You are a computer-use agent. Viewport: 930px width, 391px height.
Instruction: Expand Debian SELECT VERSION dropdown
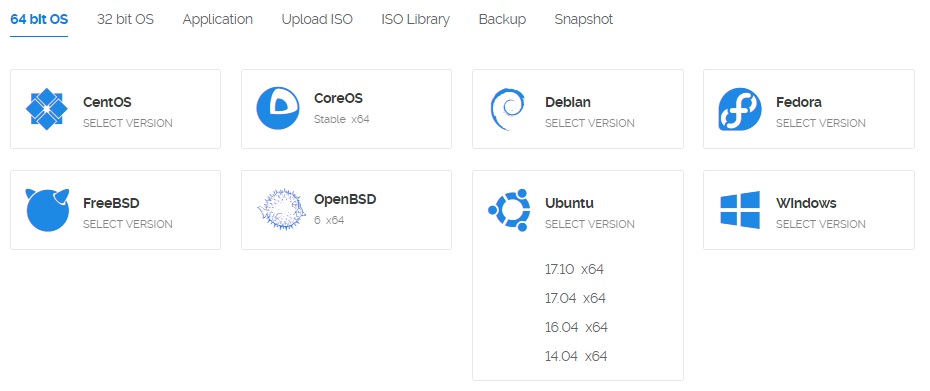(590, 123)
